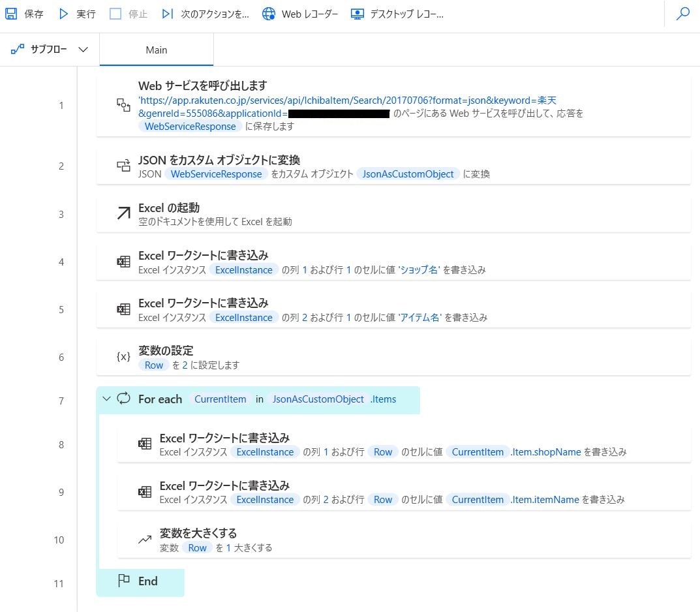Click the run-next-action step icon
The width and height of the screenshot is (700, 612).
tap(167, 14)
